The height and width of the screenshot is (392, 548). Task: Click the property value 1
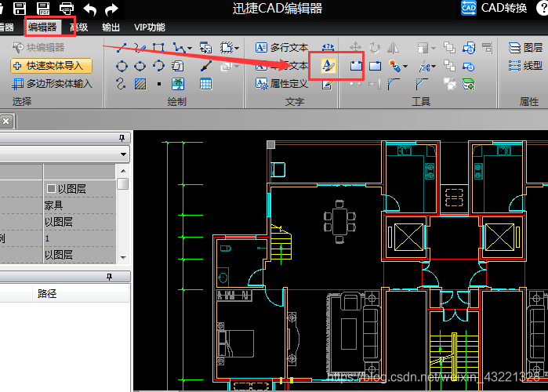coord(47,238)
